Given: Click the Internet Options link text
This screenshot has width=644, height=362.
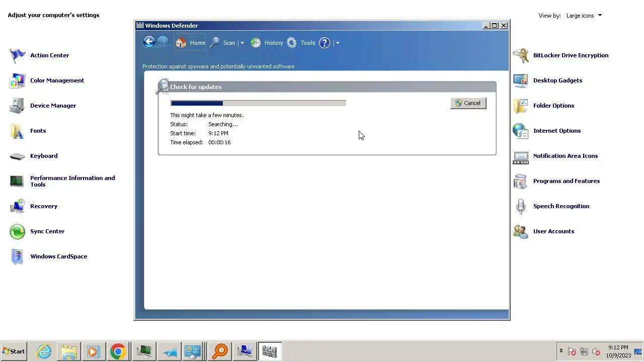Looking at the screenshot, I should click(557, 131).
